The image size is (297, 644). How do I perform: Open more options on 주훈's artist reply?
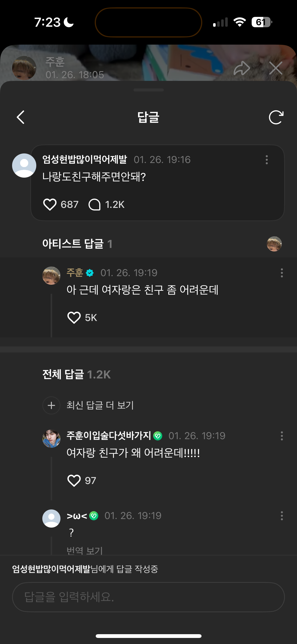point(282,273)
